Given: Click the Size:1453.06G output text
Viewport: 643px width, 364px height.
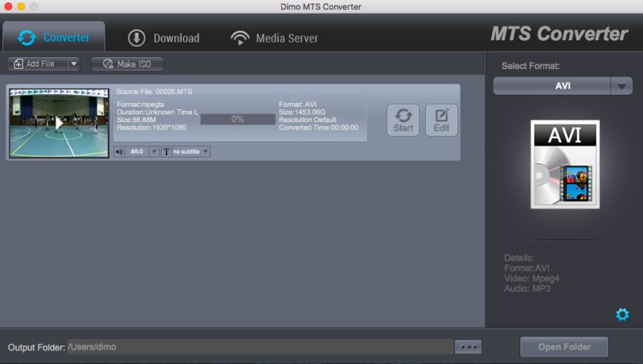Looking at the screenshot, I should (302, 112).
